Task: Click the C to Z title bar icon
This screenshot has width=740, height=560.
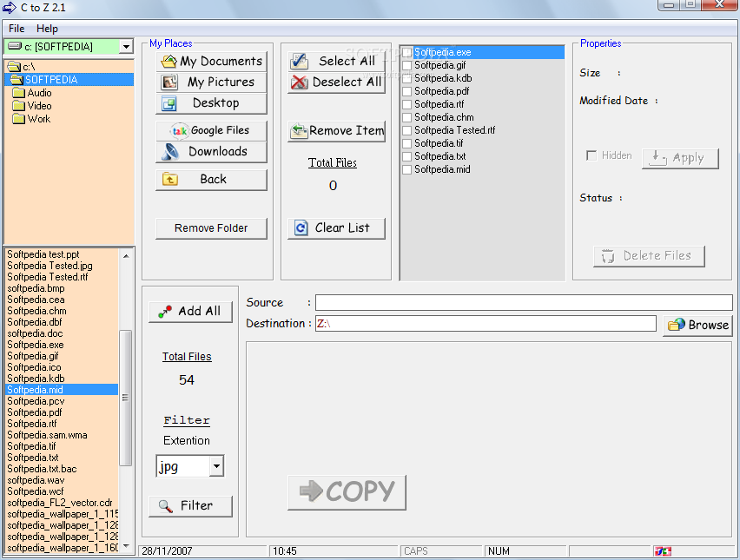Action: [x=10, y=8]
